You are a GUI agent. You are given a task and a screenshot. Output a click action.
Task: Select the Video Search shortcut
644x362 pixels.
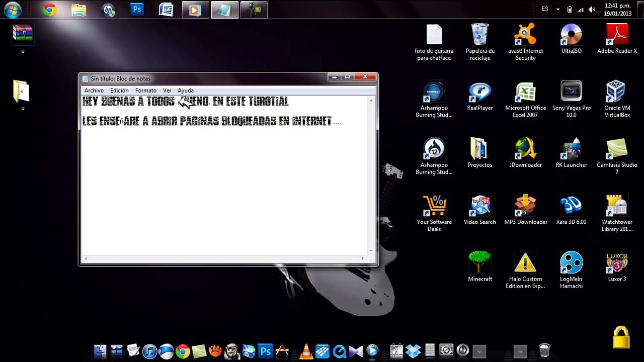(479, 210)
